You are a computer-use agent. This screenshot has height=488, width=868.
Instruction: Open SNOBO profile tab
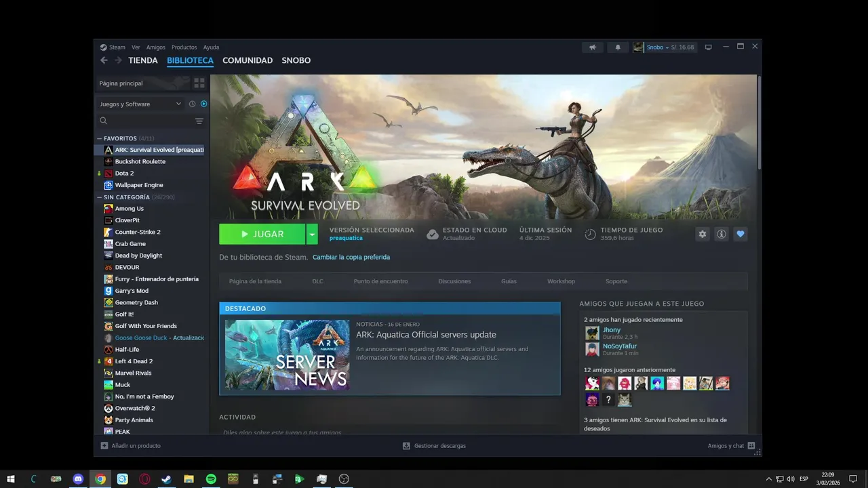click(296, 60)
